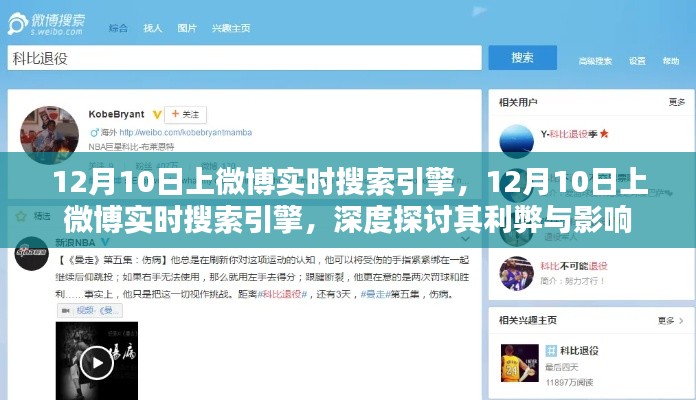Click the Y-科比退役季 blue avatar

pyautogui.click(x=516, y=139)
